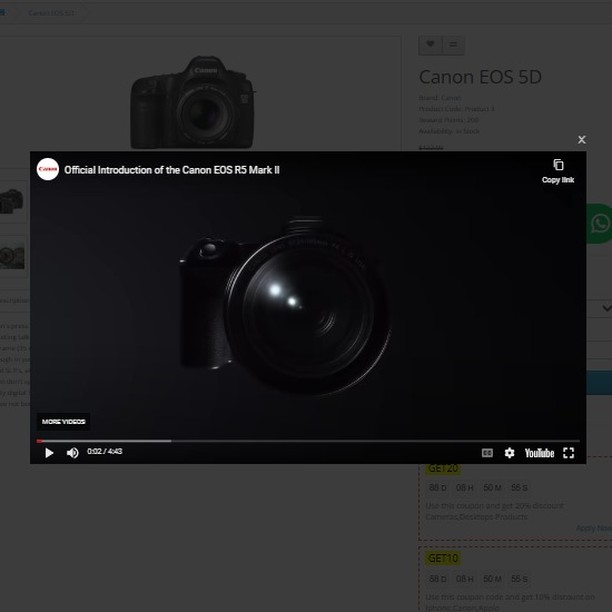Open video title Official Introduction link

(172, 170)
